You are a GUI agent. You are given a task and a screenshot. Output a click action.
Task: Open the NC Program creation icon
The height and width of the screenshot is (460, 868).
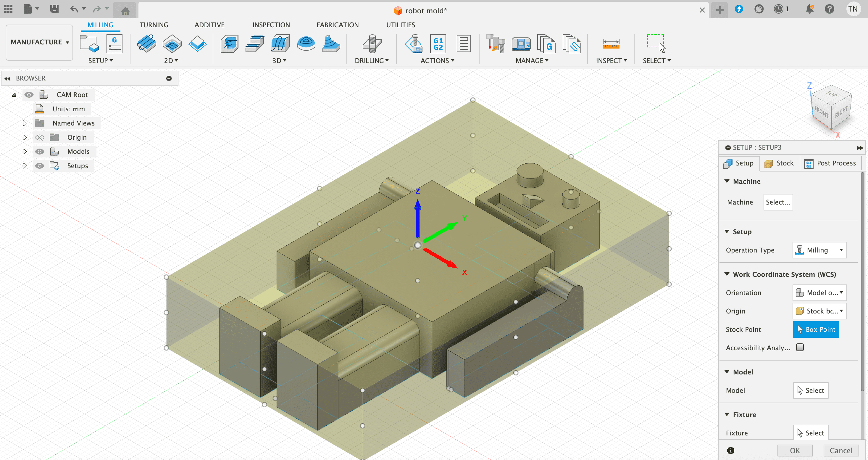114,44
